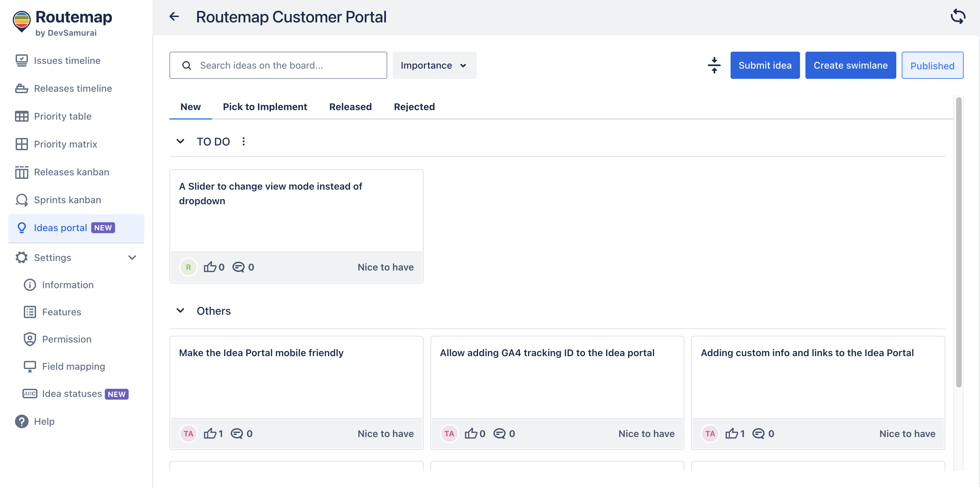The image size is (980, 488).
Task: Collapse the Others swimlane
Action: pyautogui.click(x=180, y=311)
